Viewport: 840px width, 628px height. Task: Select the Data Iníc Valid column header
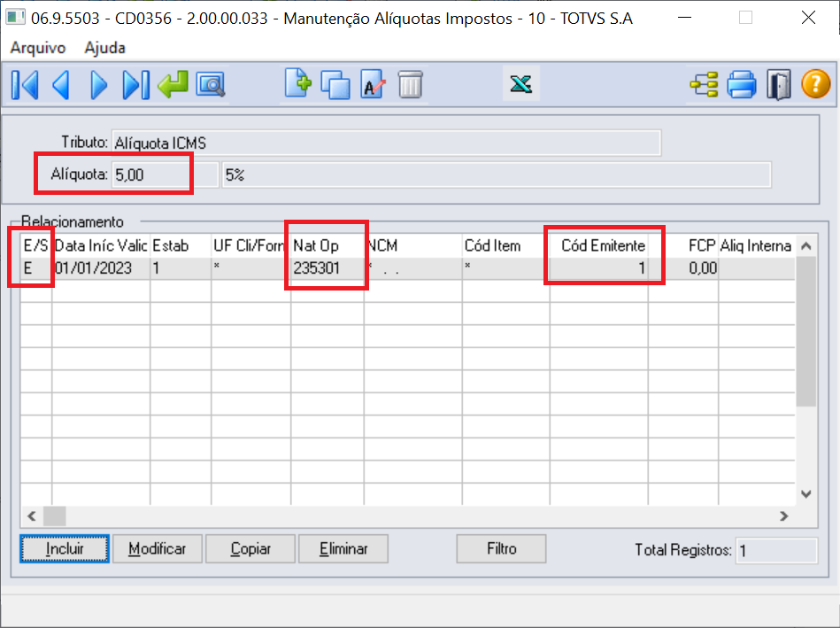(101, 245)
